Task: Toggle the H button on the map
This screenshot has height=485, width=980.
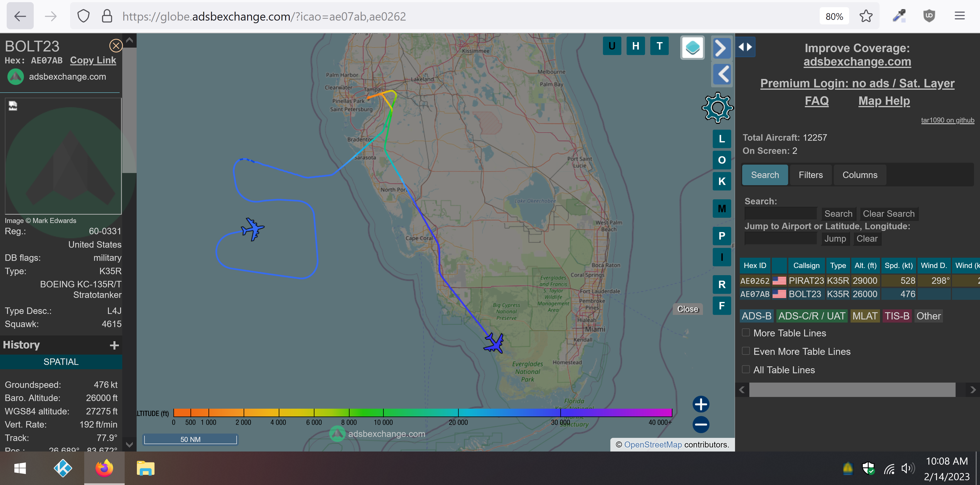Action: pos(635,46)
